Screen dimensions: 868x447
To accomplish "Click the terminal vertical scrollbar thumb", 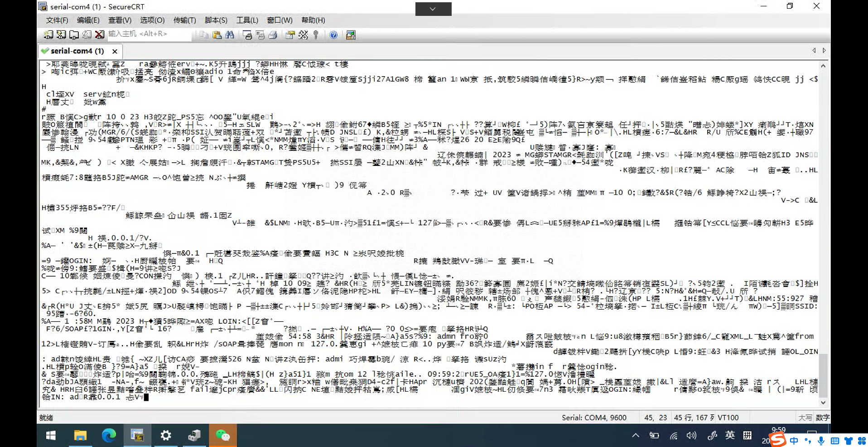I will coord(823,375).
